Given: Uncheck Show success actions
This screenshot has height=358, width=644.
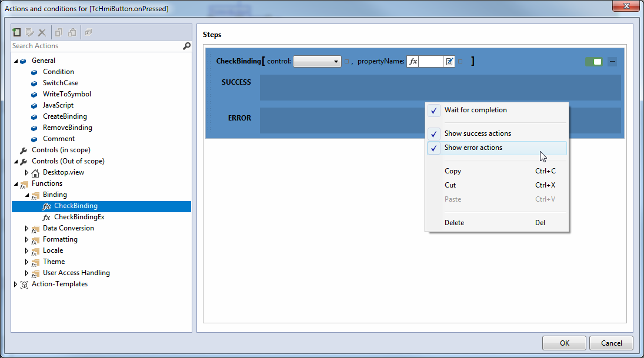Looking at the screenshot, I should point(497,133).
